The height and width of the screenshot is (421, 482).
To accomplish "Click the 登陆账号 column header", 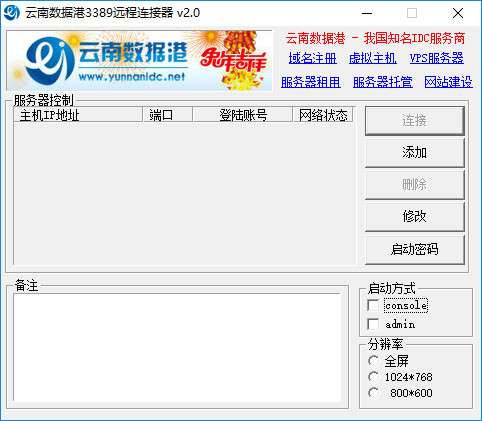I will click(242, 115).
